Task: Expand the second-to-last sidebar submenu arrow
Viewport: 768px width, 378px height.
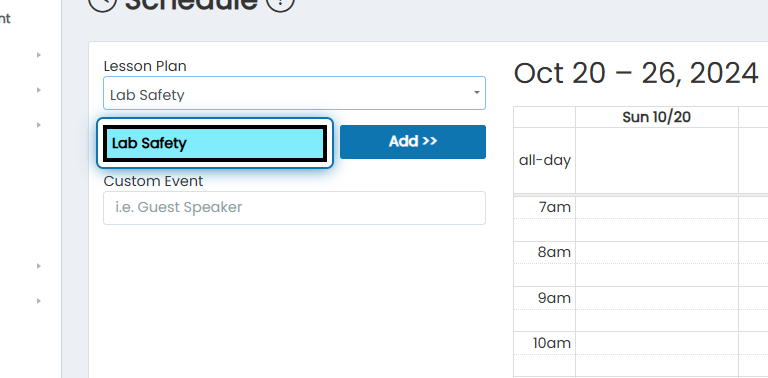Action: click(39, 266)
